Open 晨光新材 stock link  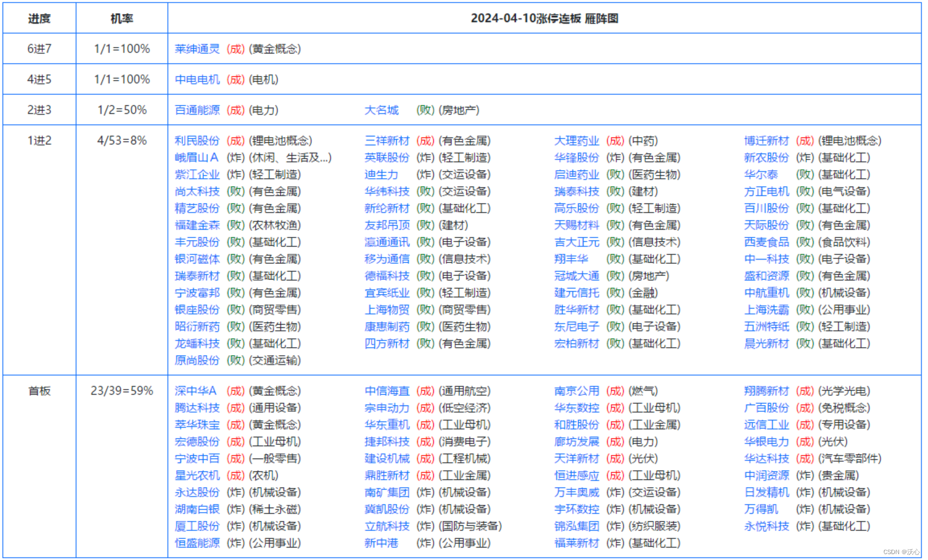pyautogui.click(x=766, y=343)
